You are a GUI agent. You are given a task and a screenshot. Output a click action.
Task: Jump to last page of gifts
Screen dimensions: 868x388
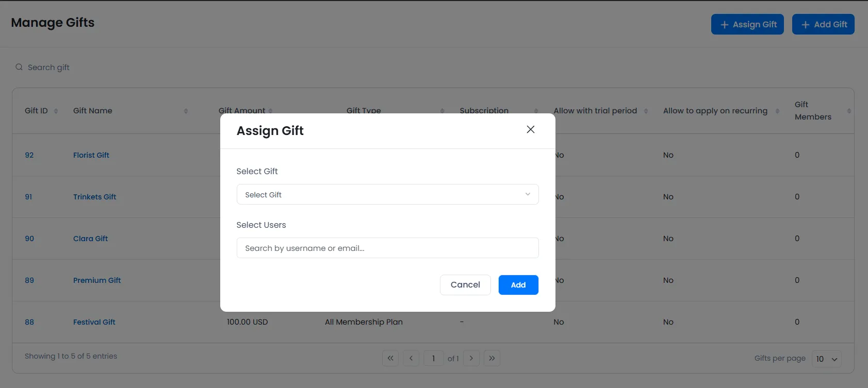pos(492,358)
